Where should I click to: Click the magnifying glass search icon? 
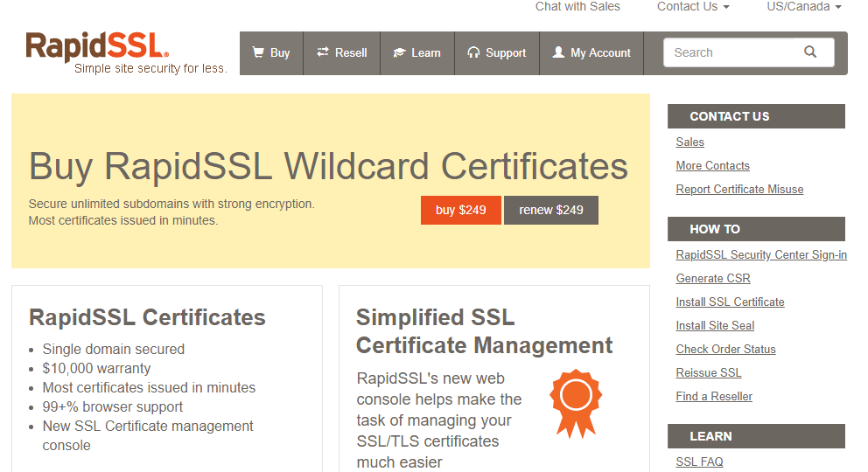tap(810, 52)
